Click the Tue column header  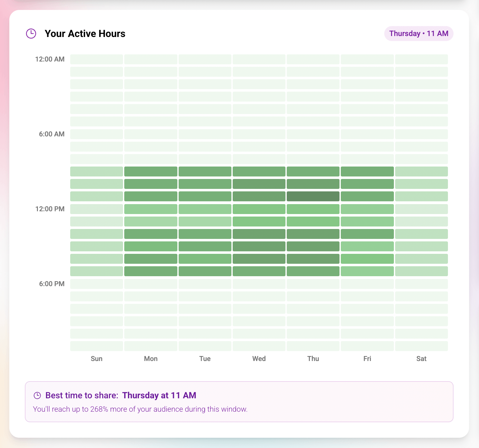click(x=205, y=359)
